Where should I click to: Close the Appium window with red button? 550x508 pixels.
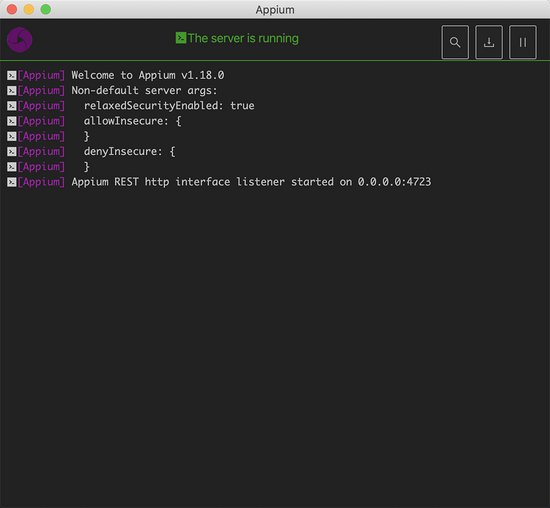(12, 9)
